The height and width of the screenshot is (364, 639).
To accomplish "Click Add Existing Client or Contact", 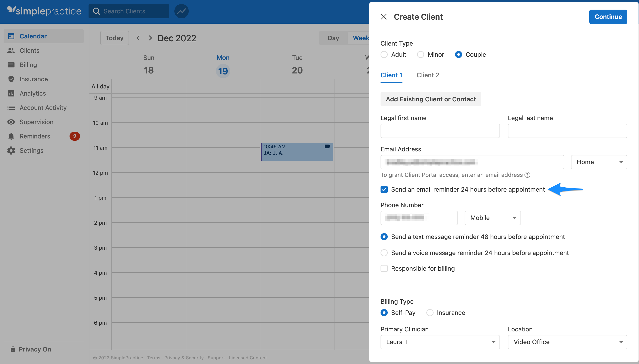I will pos(430,99).
